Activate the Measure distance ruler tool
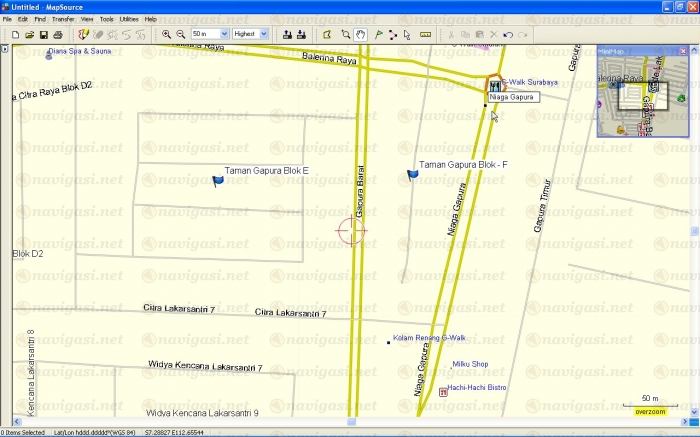700x437 pixels. click(426, 34)
